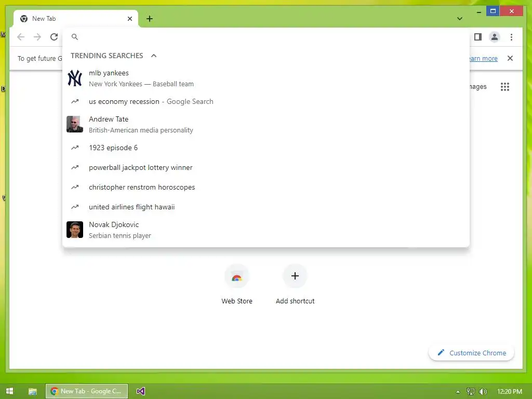532x399 pixels.
Task: Click the taskbar clock showing 12:20 PM
Action: (x=510, y=392)
